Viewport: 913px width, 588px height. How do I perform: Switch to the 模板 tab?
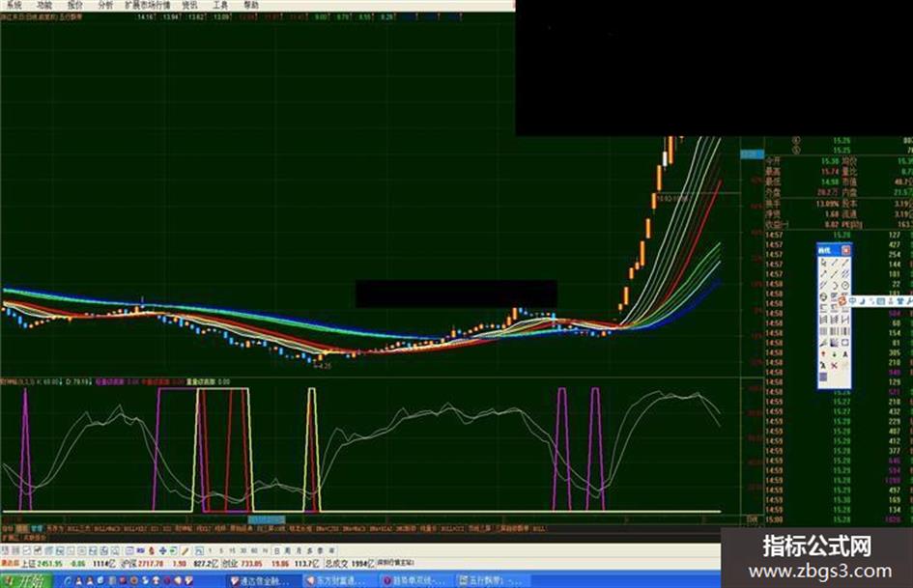[x=21, y=529]
